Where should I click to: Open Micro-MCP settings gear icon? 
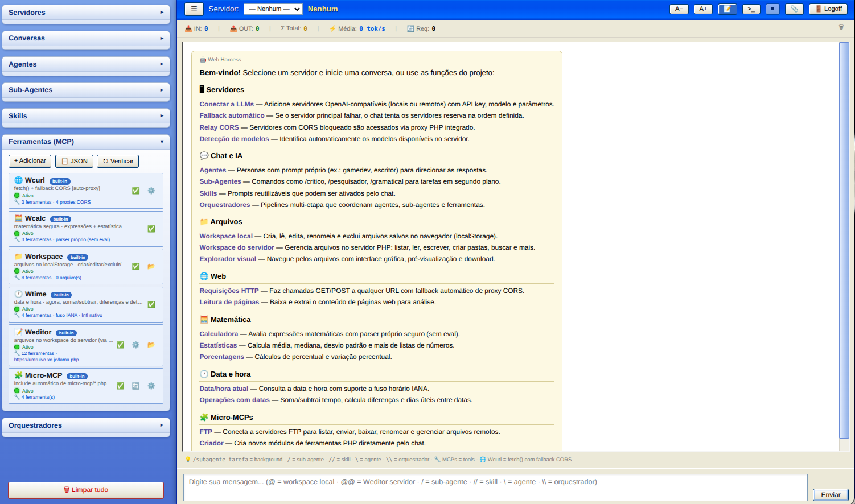point(151,386)
